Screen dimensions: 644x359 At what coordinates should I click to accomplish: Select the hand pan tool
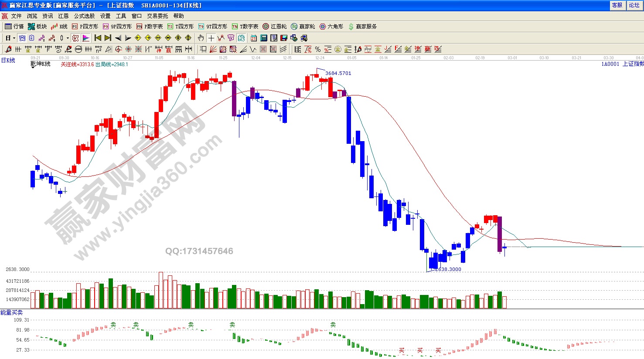(x=201, y=38)
